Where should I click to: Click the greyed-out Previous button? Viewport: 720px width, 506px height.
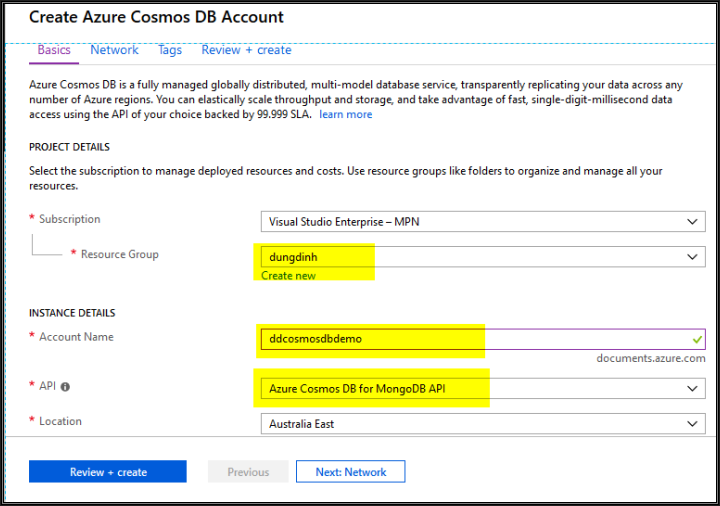tap(248, 472)
